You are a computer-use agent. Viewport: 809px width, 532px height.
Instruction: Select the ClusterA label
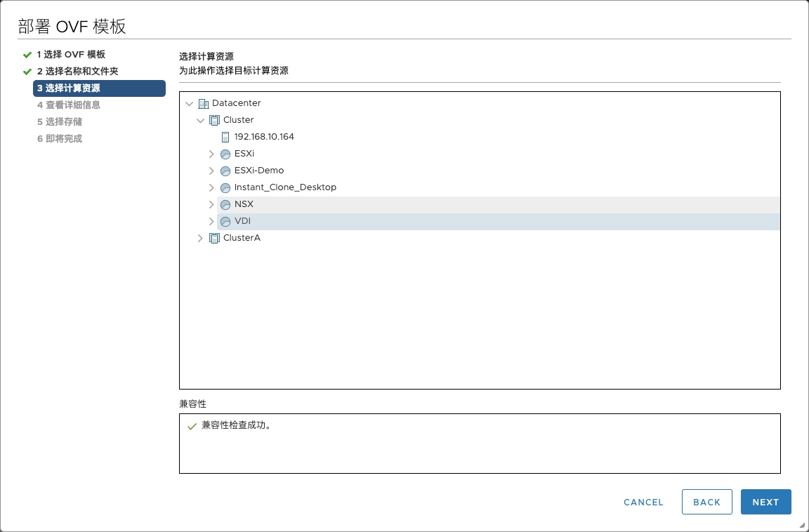pyautogui.click(x=242, y=238)
